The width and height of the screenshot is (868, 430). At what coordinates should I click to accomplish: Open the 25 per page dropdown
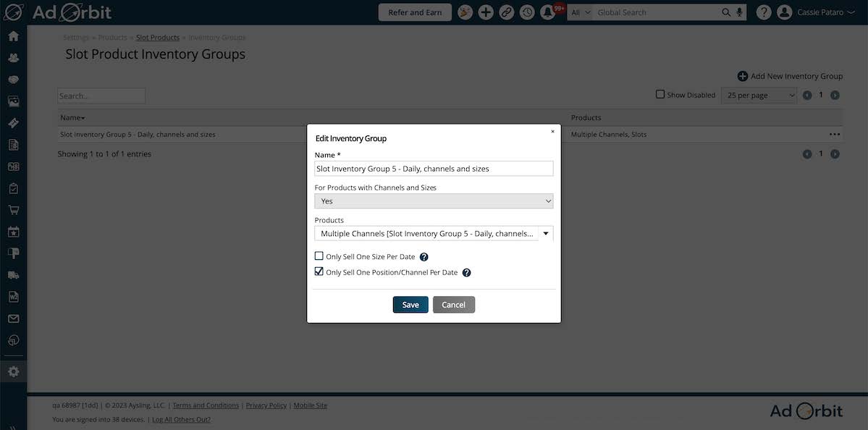click(759, 95)
